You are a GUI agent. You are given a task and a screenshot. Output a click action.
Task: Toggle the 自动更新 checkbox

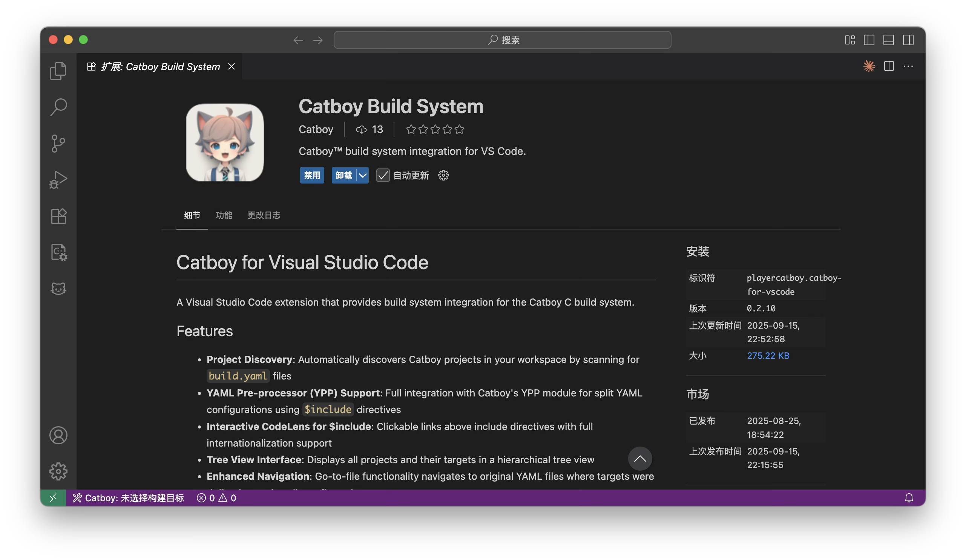(x=383, y=176)
